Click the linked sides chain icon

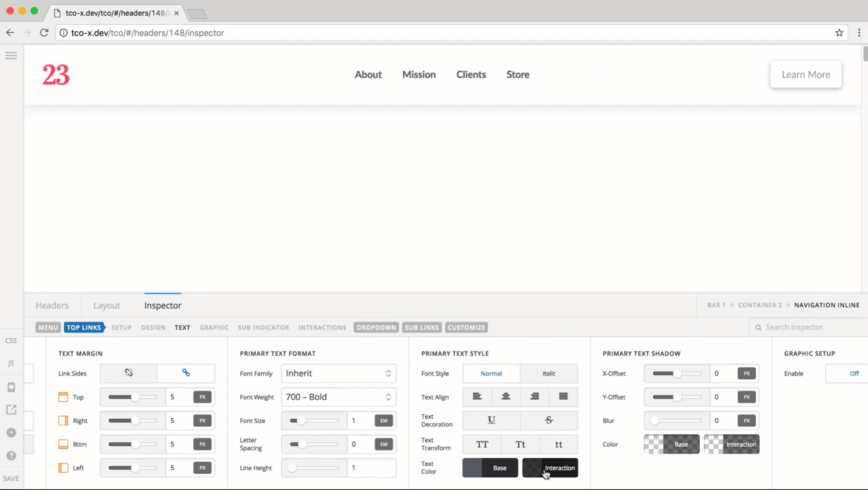click(x=186, y=373)
